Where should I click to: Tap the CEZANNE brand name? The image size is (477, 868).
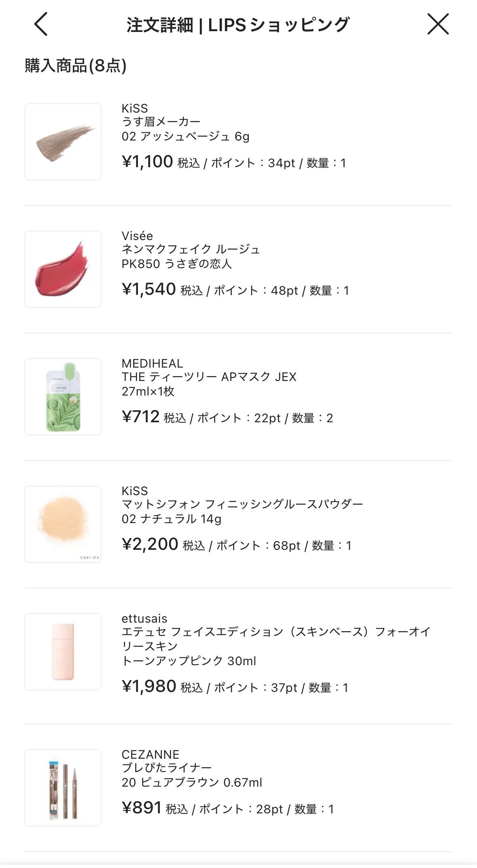pos(150,754)
